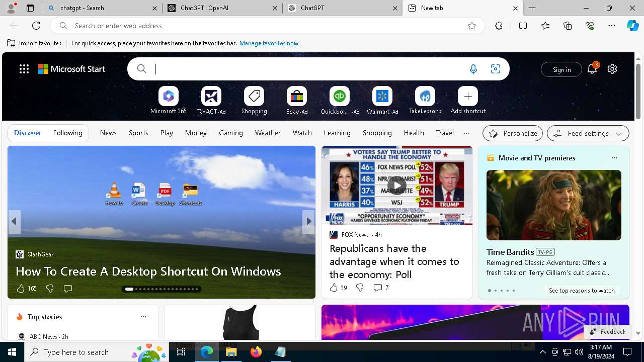Open comments on the SlashGear story

(67, 289)
